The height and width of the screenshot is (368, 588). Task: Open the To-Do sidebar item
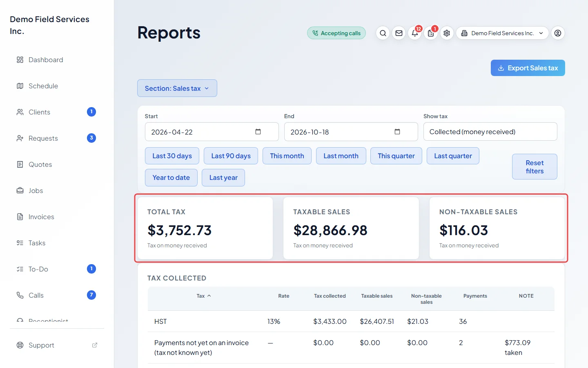pyautogui.click(x=57, y=269)
